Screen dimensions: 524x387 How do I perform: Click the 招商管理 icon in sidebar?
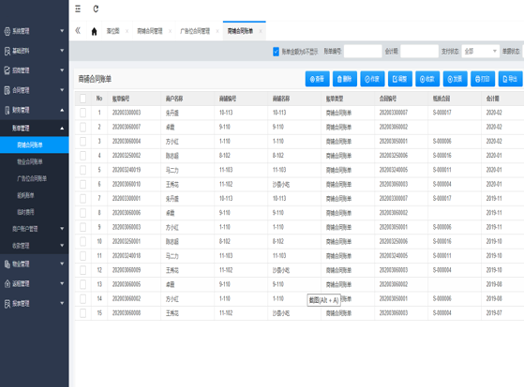pyautogui.click(x=7, y=71)
